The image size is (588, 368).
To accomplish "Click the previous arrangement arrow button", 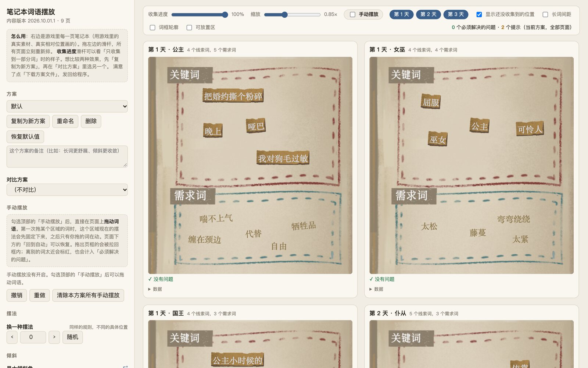I will coord(12,337).
